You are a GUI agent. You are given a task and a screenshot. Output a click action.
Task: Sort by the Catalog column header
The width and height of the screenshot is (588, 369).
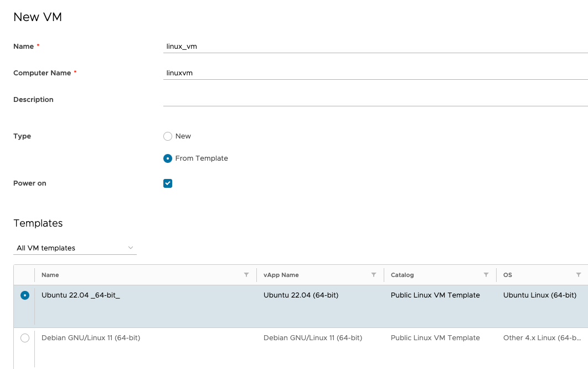click(x=403, y=275)
